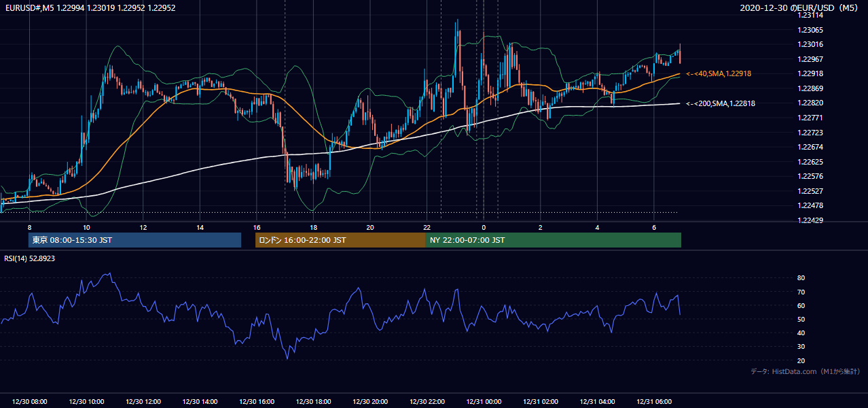Screen dimensions: 868x408
Task: Click the 40 SMA 1.22918 label
Action: 719,73
